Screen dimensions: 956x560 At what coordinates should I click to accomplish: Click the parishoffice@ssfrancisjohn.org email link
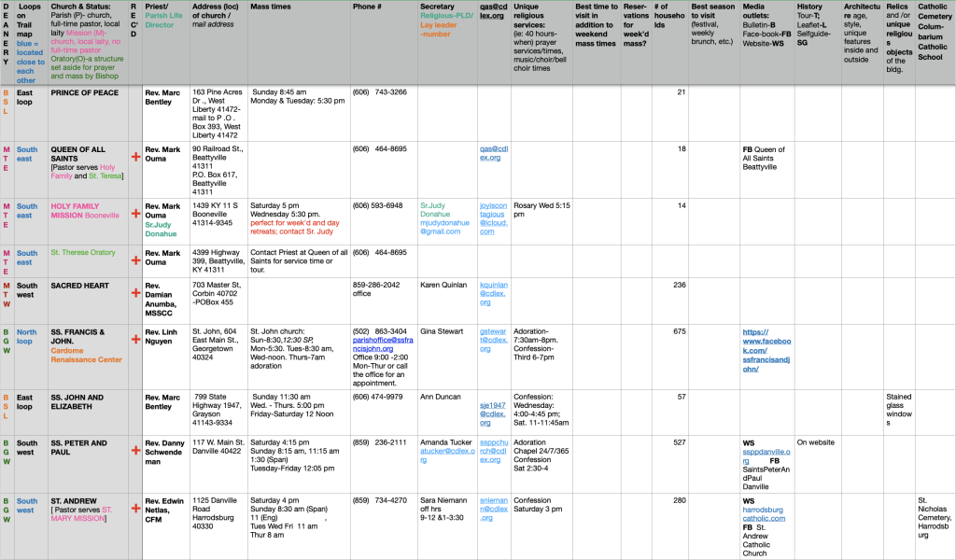(381, 344)
